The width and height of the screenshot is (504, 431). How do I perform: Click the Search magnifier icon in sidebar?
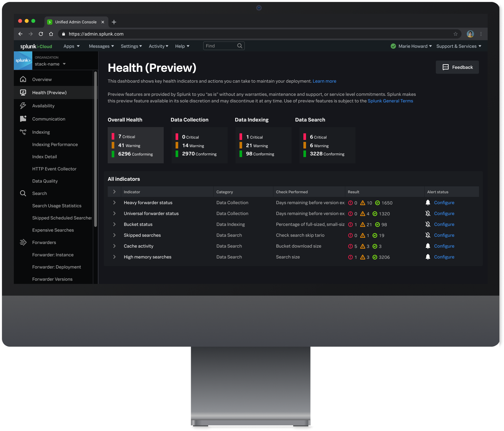(x=23, y=193)
